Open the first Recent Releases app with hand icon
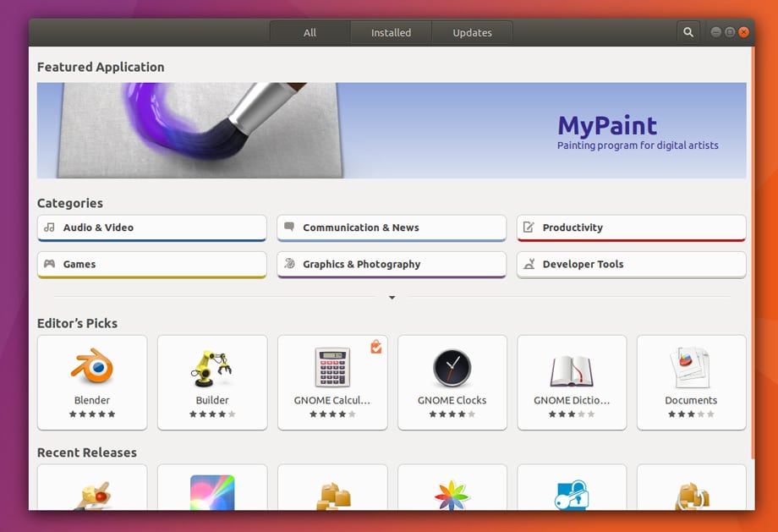 pos(92,495)
